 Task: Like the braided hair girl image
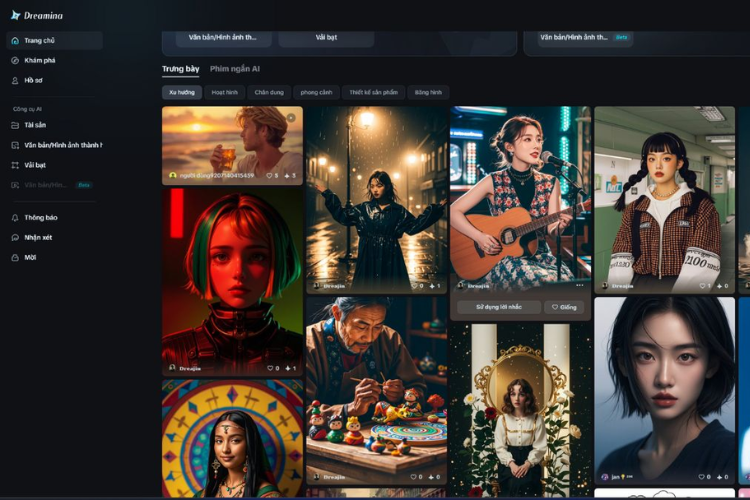tap(705, 286)
